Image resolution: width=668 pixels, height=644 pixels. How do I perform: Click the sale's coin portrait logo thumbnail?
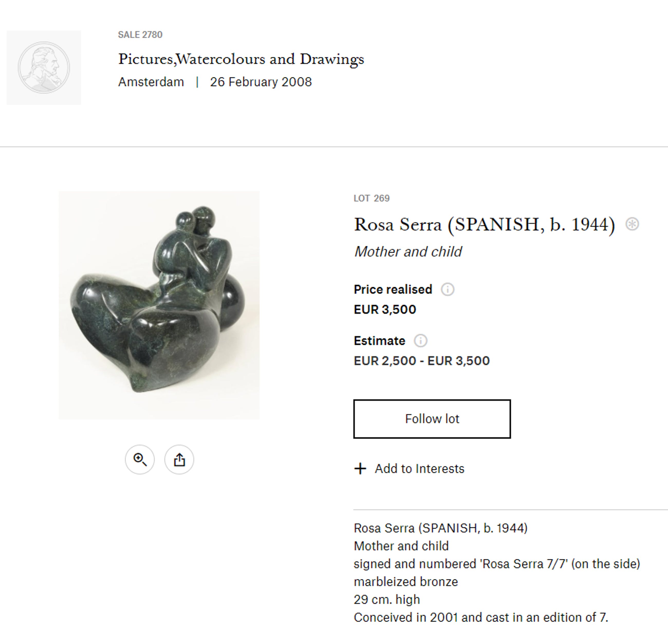point(44,68)
